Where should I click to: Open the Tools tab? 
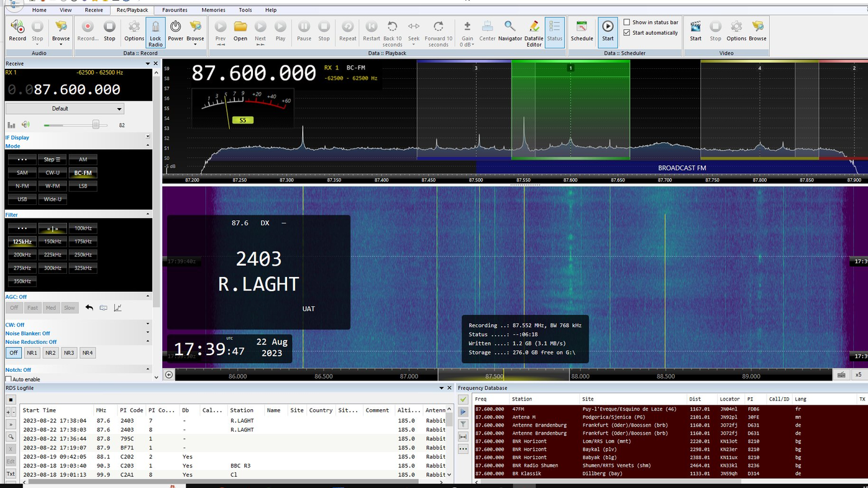(245, 10)
